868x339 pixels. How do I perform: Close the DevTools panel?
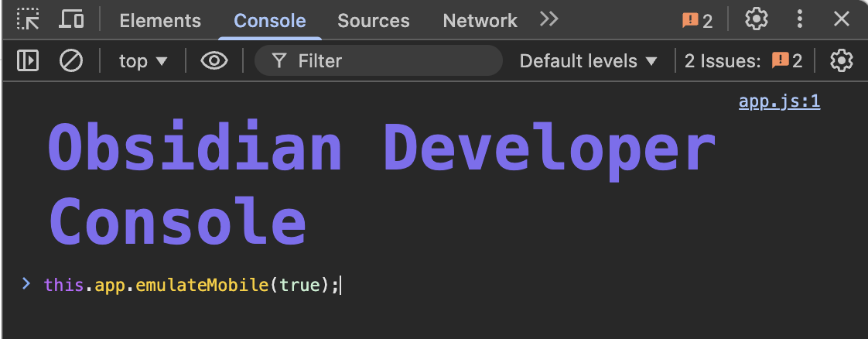pos(842,19)
